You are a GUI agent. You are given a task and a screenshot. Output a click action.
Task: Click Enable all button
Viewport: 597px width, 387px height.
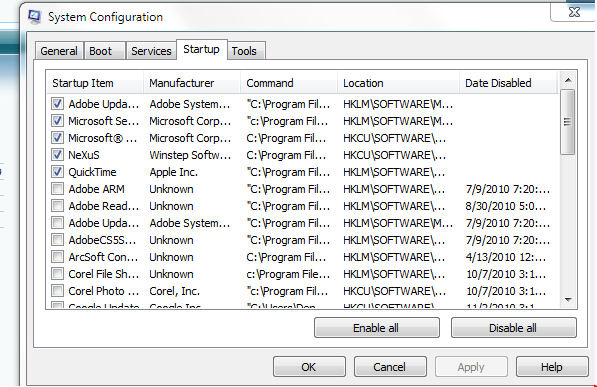pyautogui.click(x=376, y=328)
